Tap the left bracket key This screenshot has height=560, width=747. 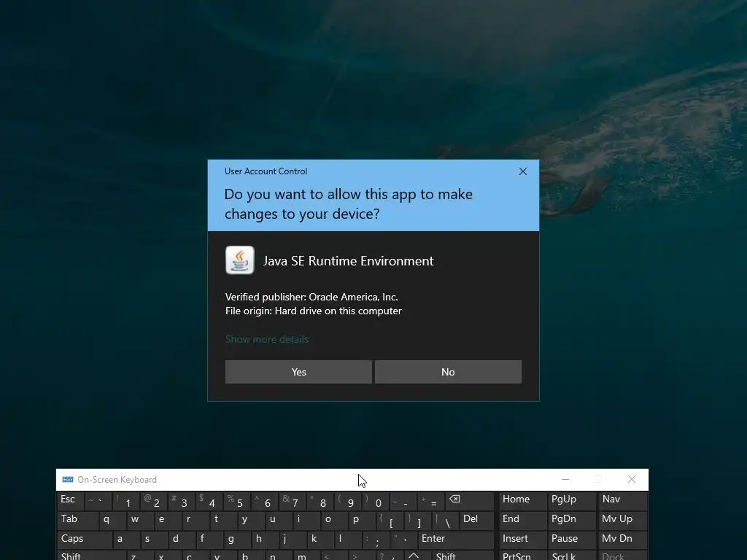(390, 520)
